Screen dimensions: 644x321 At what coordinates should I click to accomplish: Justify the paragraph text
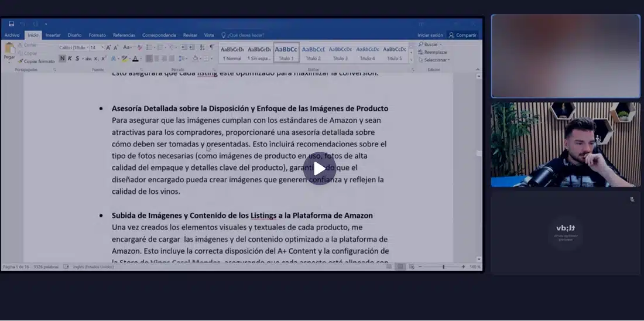tap(172, 59)
